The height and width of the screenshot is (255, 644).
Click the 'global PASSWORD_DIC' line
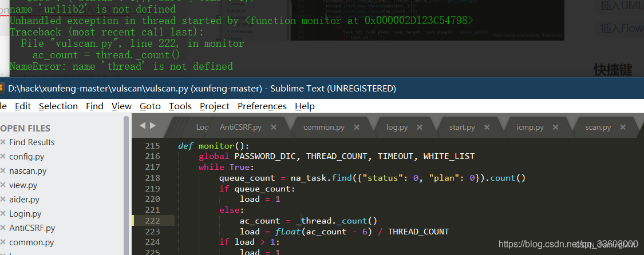(337, 156)
